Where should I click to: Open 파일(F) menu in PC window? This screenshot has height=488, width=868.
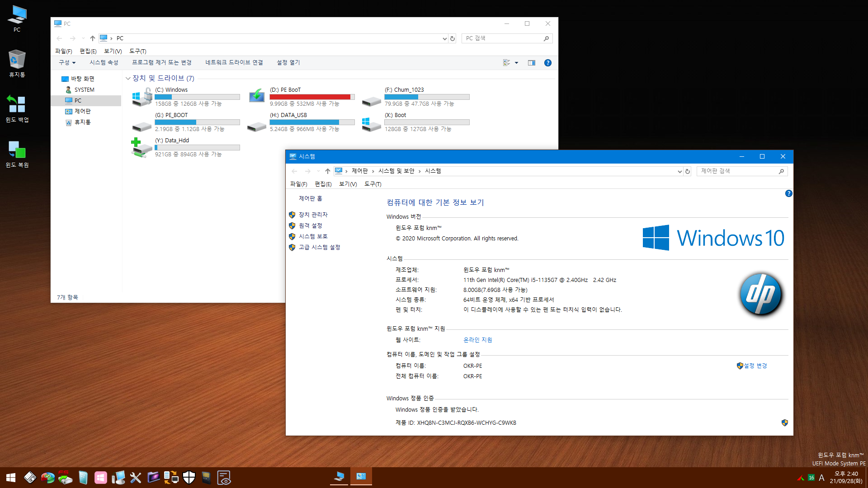click(x=63, y=51)
